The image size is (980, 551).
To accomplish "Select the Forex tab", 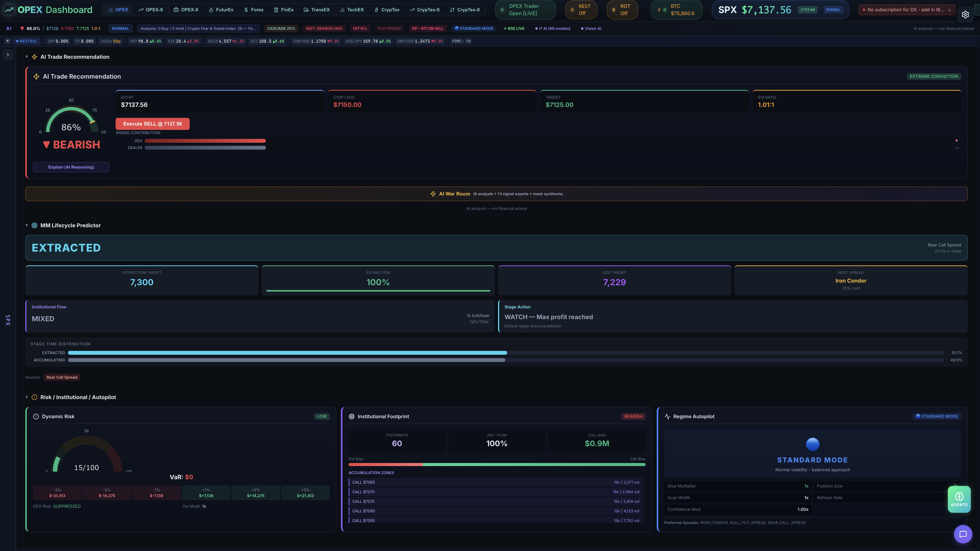I will [x=254, y=10].
